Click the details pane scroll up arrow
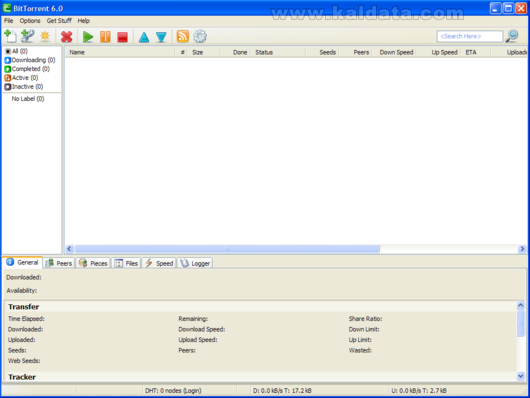This screenshot has height=398, width=530. click(521, 305)
